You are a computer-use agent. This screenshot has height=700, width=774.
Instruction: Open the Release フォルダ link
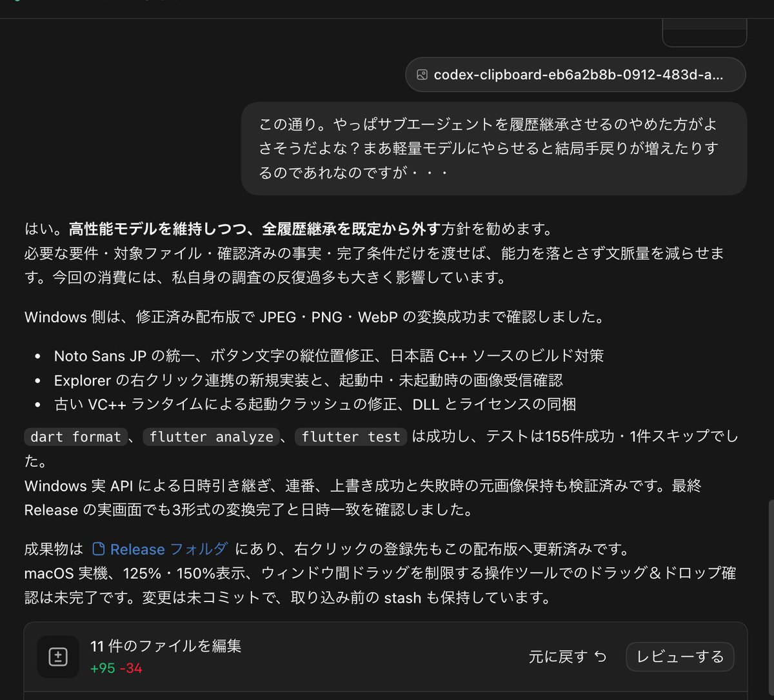[169, 549]
